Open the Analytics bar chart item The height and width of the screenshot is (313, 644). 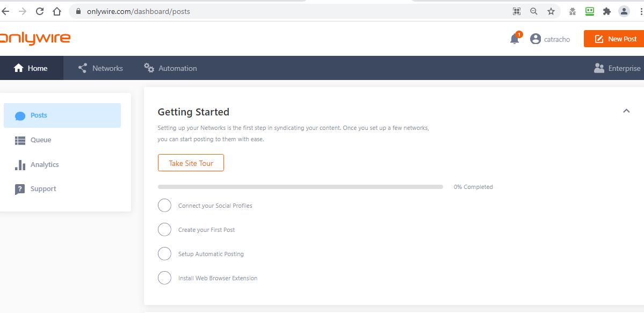[62, 165]
